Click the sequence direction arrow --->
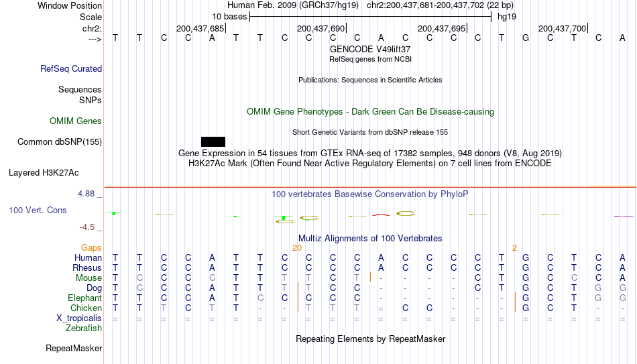 [x=95, y=39]
